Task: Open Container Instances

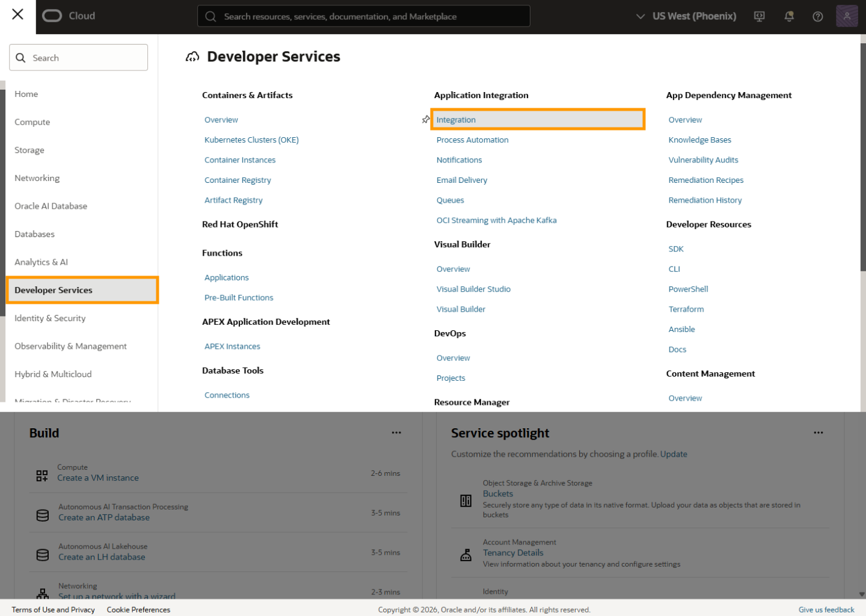Action: click(240, 160)
